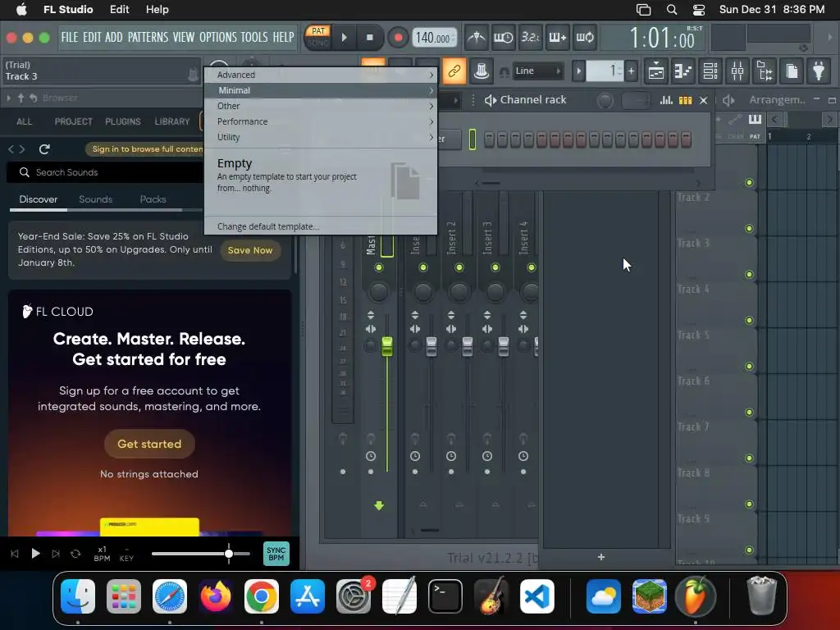Expand the Performance templates submenu
The width and height of the screenshot is (840, 630).
point(321,121)
